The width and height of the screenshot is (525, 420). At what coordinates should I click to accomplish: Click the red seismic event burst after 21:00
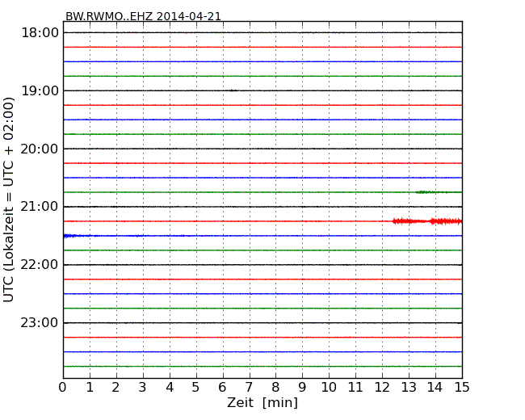pyautogui.click(x=427, y=221)
